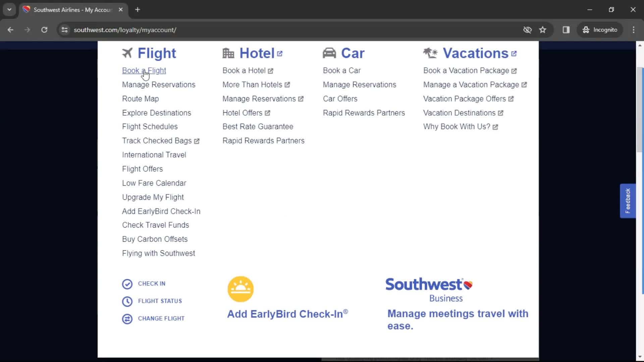Open the browser tab menu arrow
Screen dimensions: 644x362
[10, 10]
